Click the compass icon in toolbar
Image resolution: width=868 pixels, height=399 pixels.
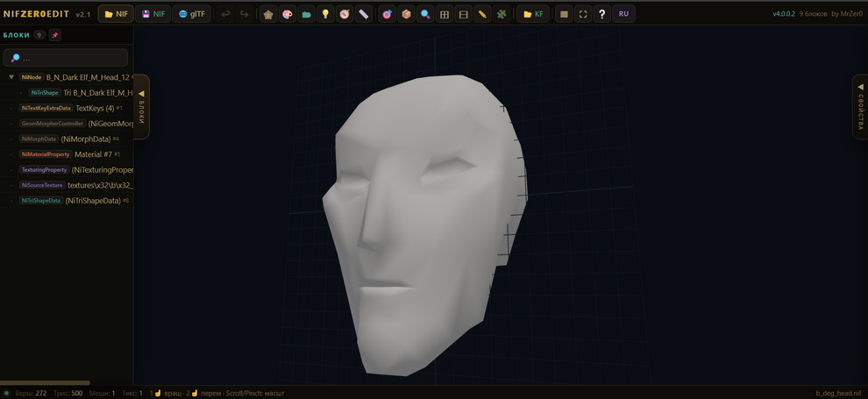click(x=345, y=14)
